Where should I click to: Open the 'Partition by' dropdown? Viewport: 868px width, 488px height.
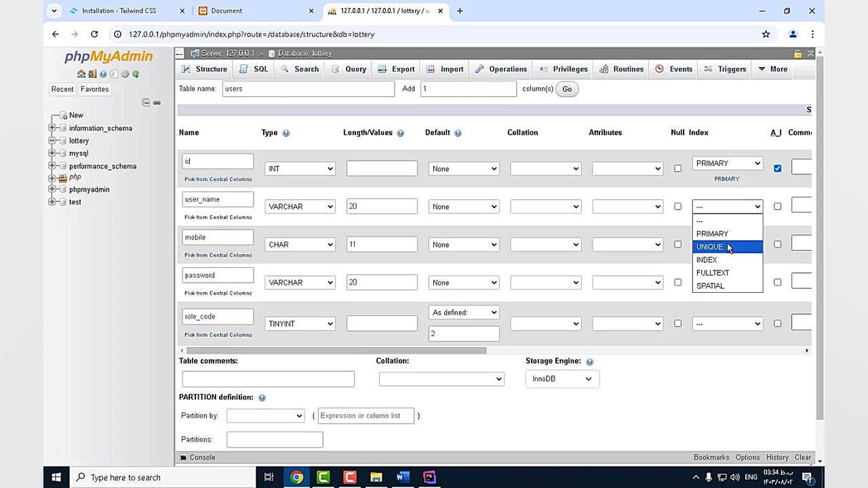(265, 415)
